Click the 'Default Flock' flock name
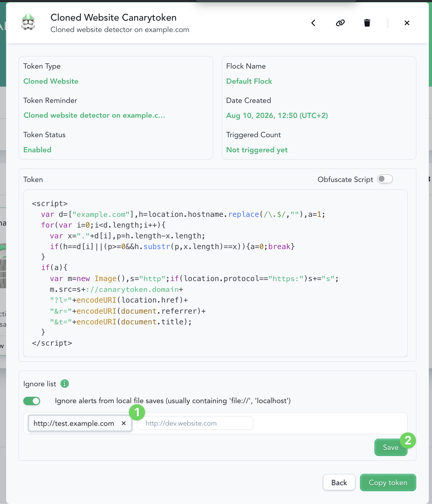 point(249,81)
